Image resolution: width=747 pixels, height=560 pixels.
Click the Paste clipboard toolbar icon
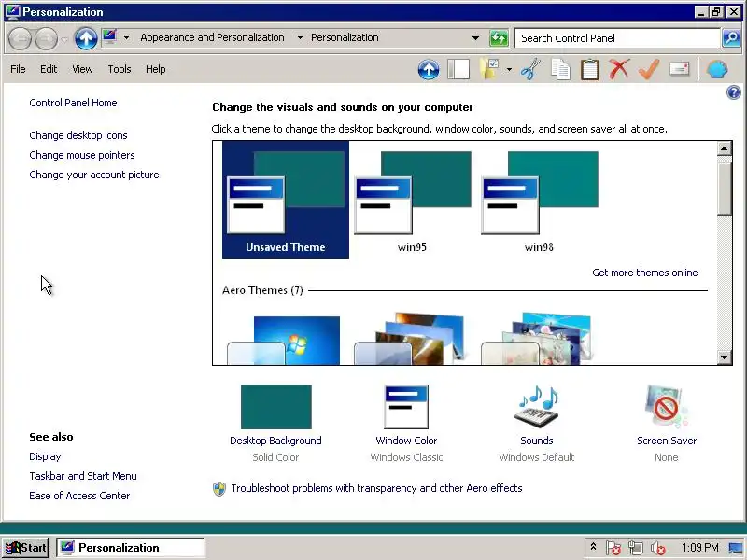pyautogui.click(x=590, y=69)
